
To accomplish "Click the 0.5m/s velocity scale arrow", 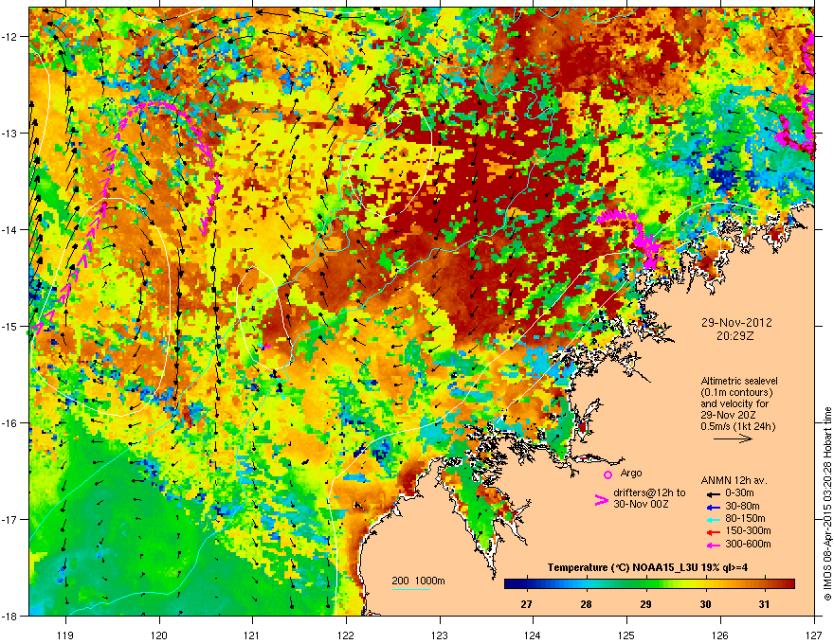I will [x=733, y=438].
